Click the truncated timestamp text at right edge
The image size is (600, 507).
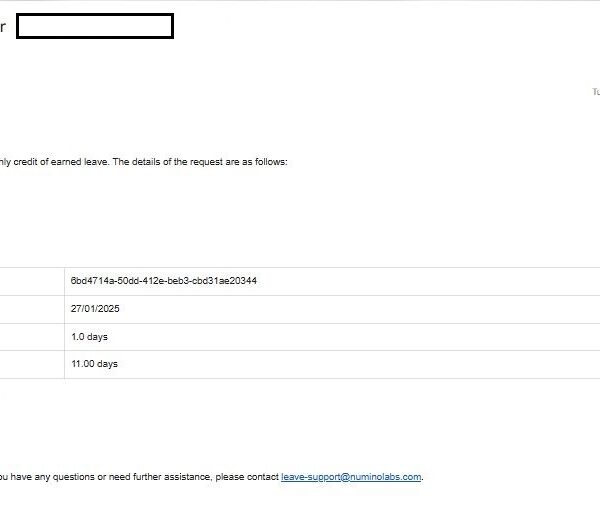tap(595, 92)
